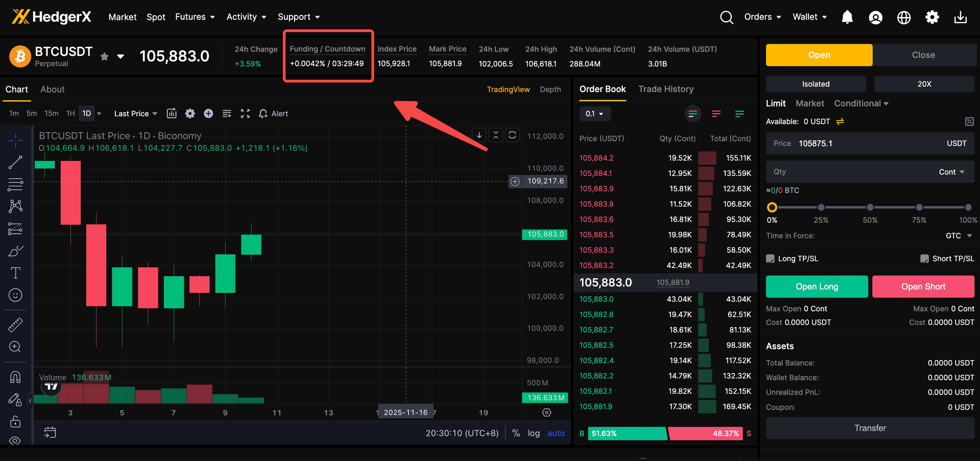Open the language globe icon

[x=904, y=17]
